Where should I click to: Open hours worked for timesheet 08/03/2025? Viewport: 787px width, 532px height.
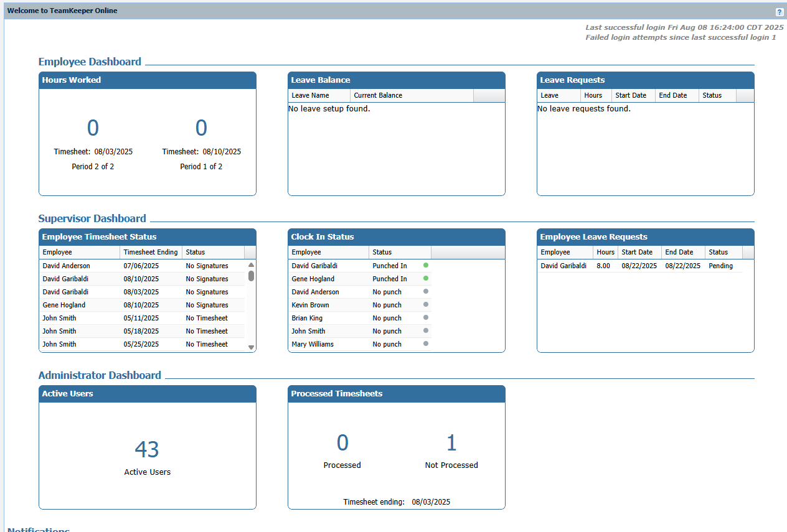click(x=93, y=128)
